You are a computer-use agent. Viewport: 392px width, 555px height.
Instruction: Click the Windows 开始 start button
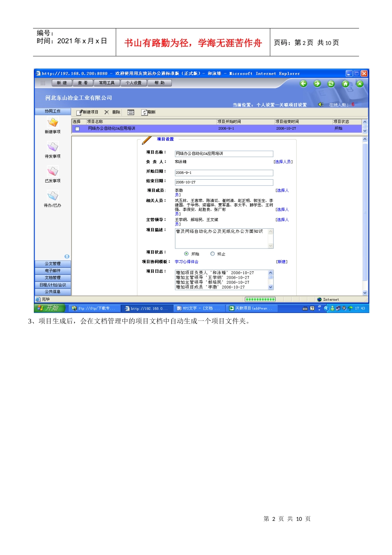(x=50, y=308)
